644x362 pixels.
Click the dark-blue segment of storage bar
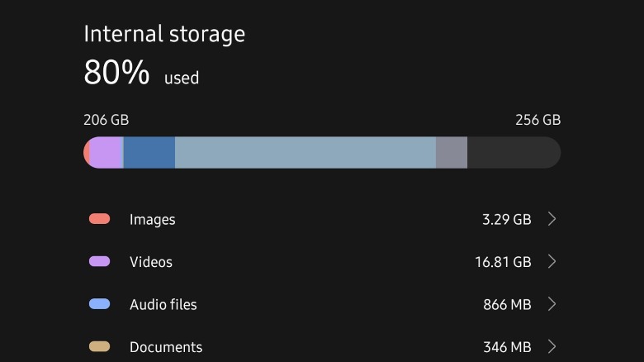(149, 153)
